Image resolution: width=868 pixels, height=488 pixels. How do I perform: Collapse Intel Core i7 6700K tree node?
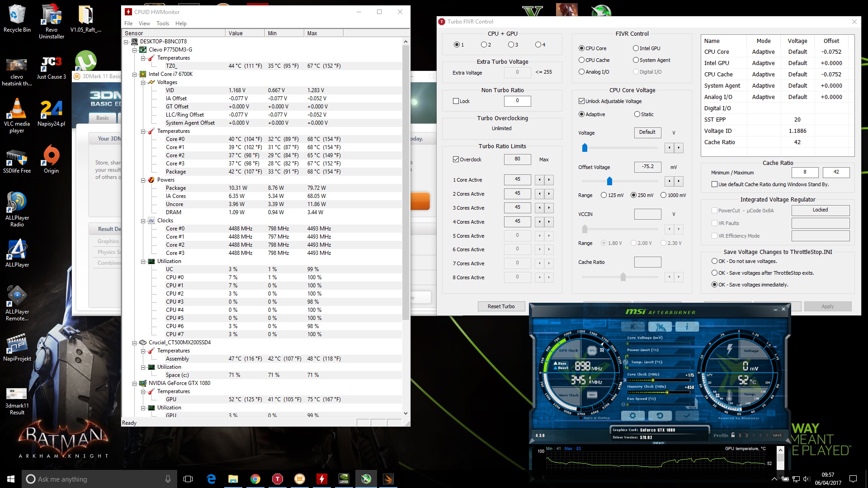(134, 75)
